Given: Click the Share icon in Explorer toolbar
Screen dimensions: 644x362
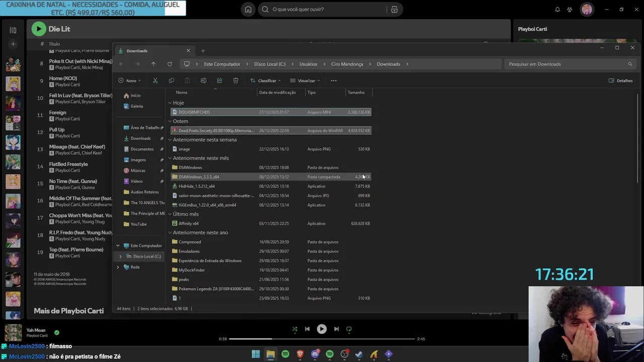Looking at the screenshot, I should click(x=219, y=80).
